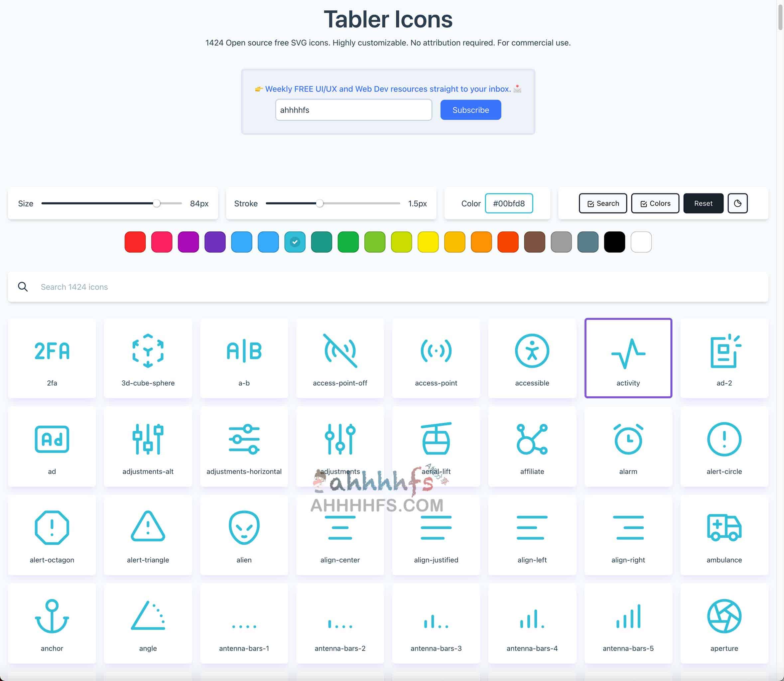
Task: Click the teal checkmark color toggle
Action: pos(295,241)
